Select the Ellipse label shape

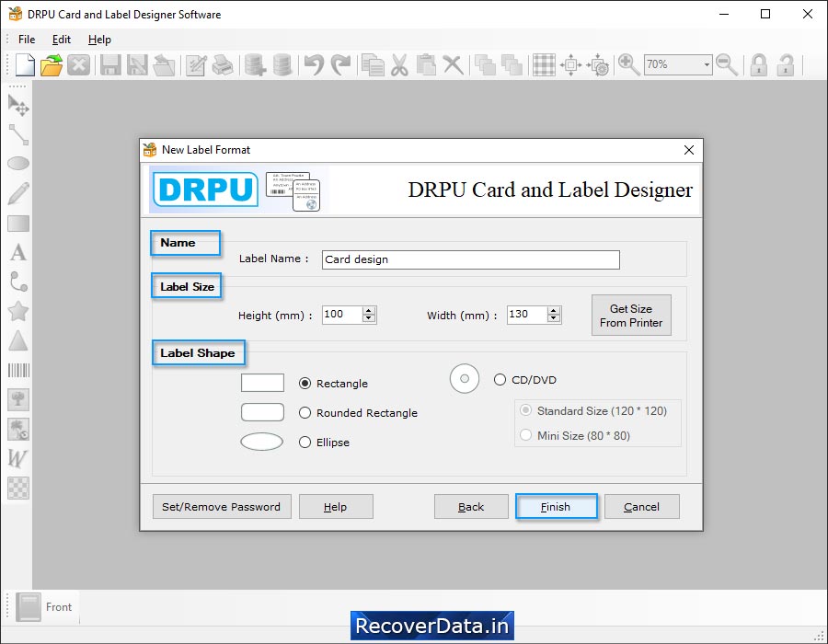[305, 443]
